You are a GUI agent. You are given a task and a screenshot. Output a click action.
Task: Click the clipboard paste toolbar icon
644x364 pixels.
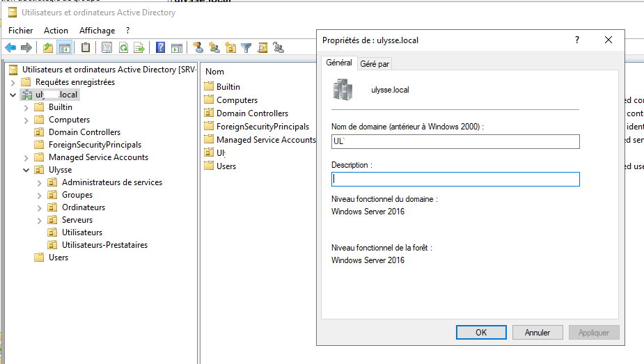(x=86, y=47)
